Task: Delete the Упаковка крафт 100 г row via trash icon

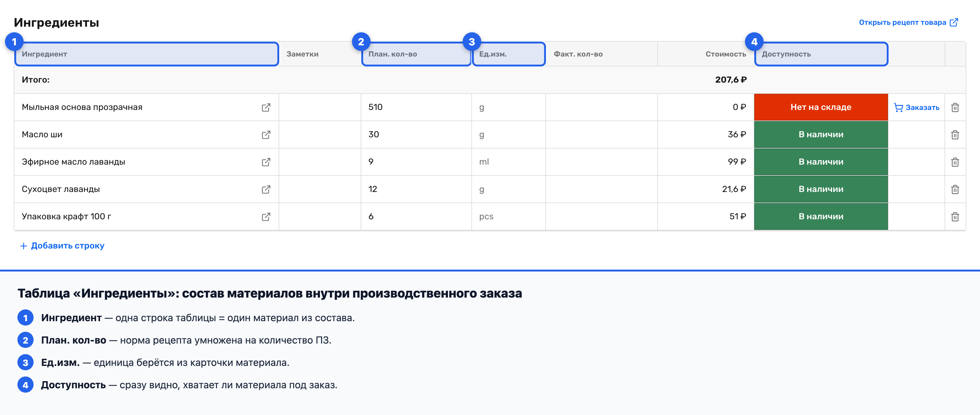Action: [x=955, y=217]
